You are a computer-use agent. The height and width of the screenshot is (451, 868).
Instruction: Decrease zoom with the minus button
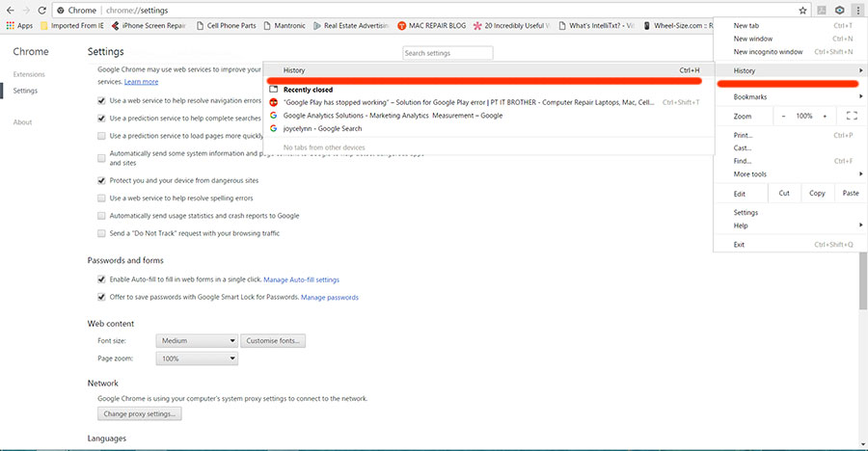coord(783,116)
